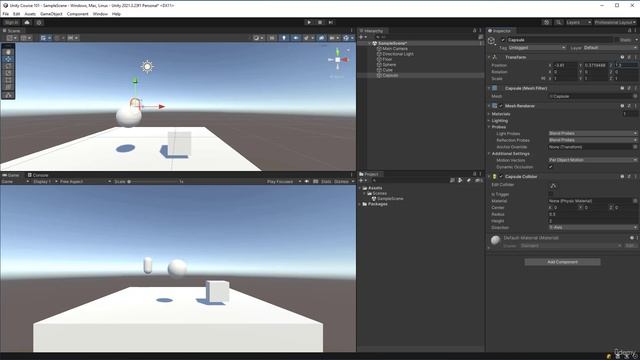Expand the Lighting foldout
Image resolution: width=640 pixels, height=360 pixels.
point(489,121)
